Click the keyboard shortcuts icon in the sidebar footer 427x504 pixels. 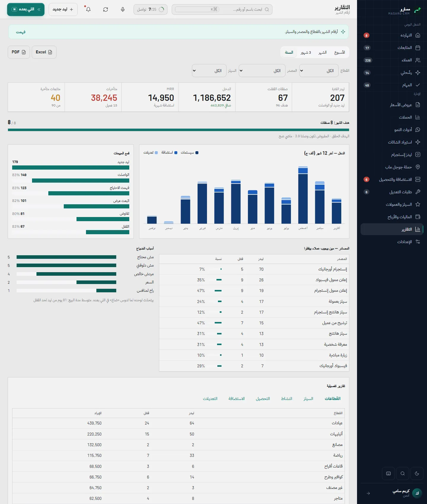click(x=388, y=473)
